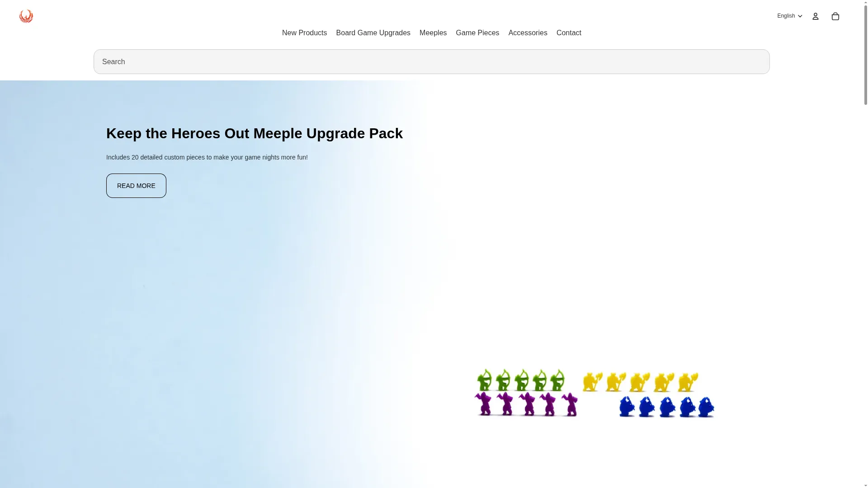Image resolution: width=868 pixels, height=488 pixels.
Task: Click the colorful meeples product image
Action: coord(594,393)
